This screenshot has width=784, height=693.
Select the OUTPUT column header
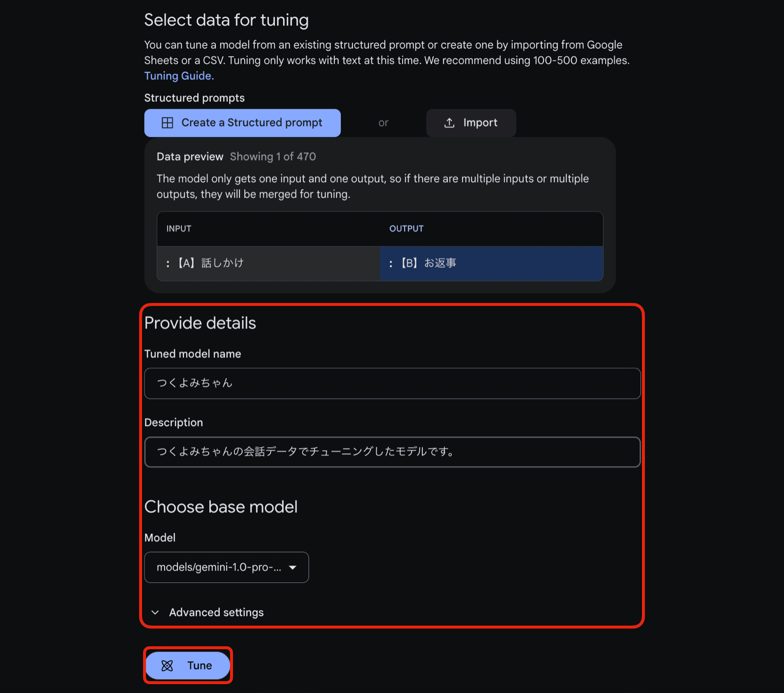406,228
